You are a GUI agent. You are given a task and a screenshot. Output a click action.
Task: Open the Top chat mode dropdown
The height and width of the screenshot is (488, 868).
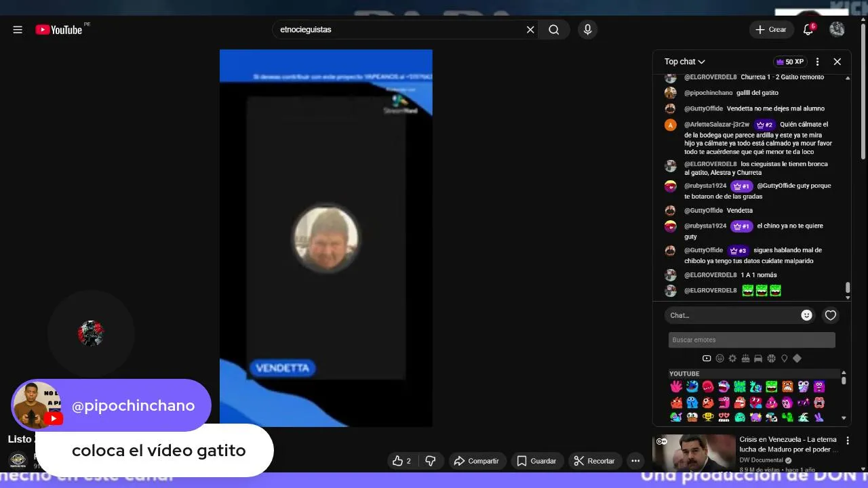coord(685,62)
